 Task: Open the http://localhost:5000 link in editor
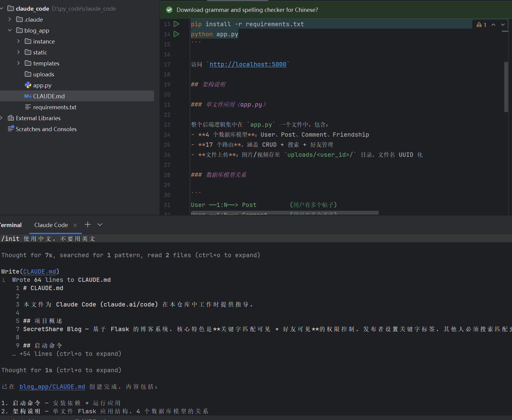[x=248, y=64]
